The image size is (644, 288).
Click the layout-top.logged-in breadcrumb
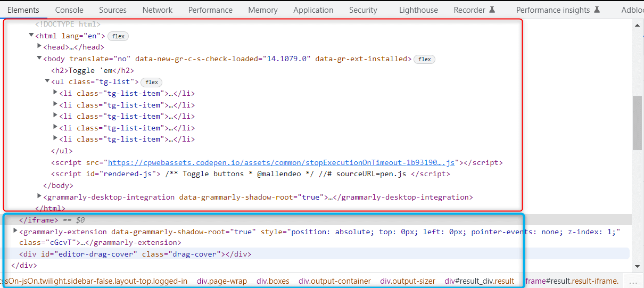[x=94, y=281]
